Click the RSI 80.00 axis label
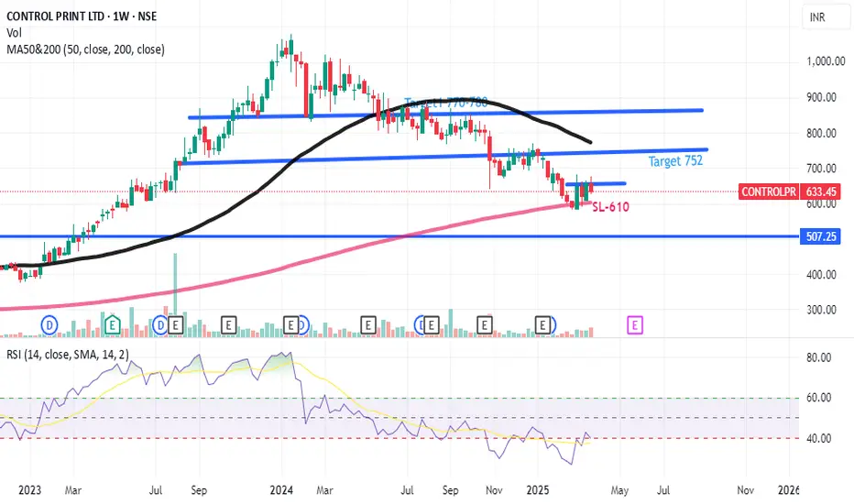The width and height of the screenshot is (854, 504). point(818,358)
